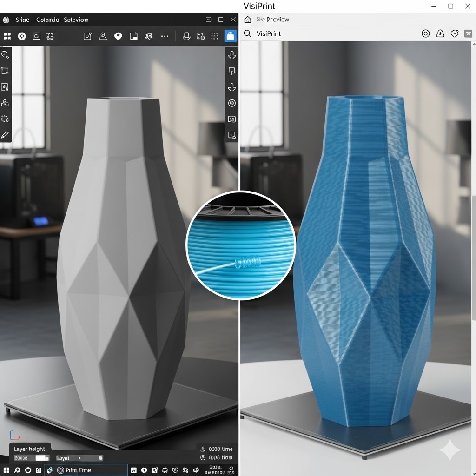Click the Layer height label tab
This screenshot has width=476, height=476.
click(29, 449)
